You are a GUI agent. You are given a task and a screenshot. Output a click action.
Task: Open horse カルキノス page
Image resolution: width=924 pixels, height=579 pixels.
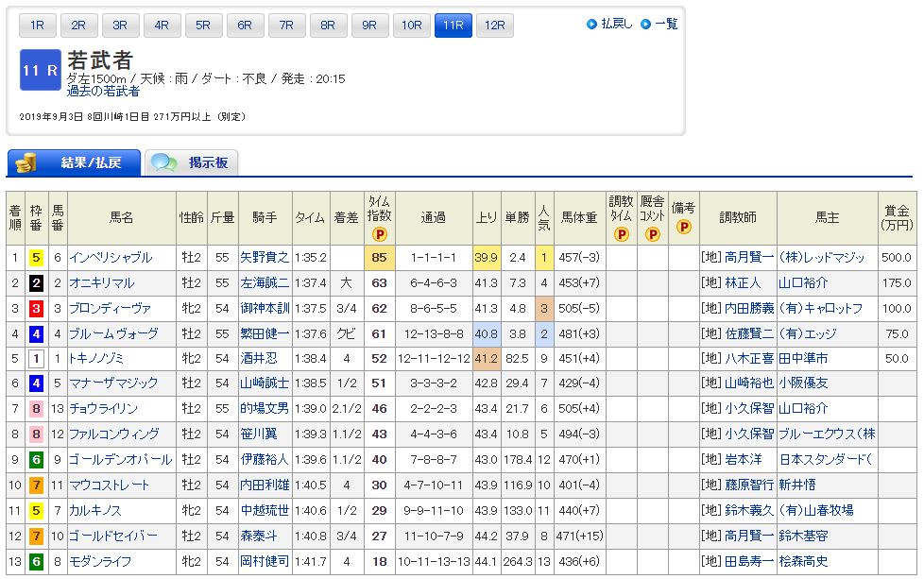pos(94,510)
